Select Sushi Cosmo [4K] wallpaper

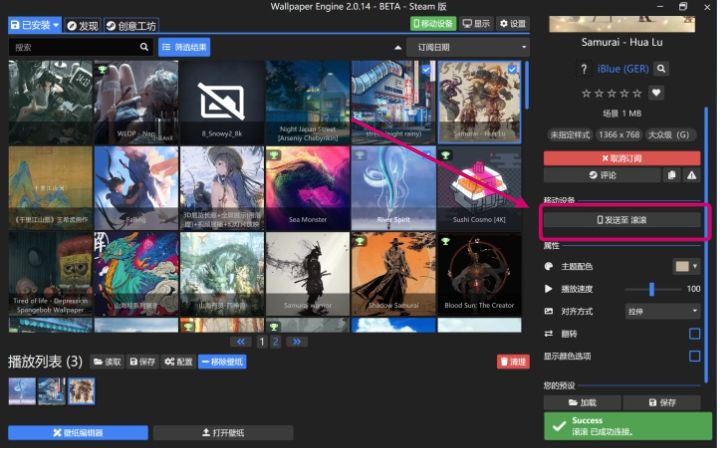[479, 188]
